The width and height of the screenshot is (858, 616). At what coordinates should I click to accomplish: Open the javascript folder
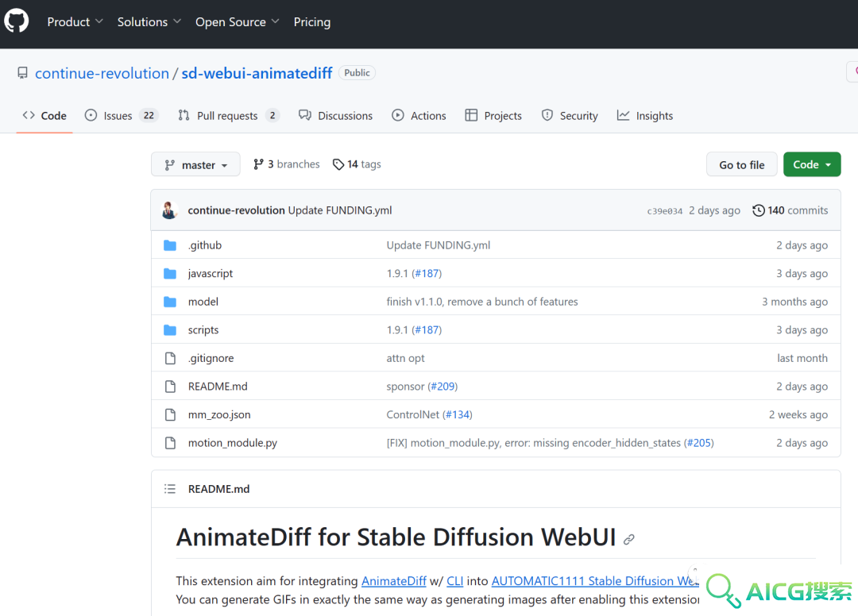[x=210, y=273]
